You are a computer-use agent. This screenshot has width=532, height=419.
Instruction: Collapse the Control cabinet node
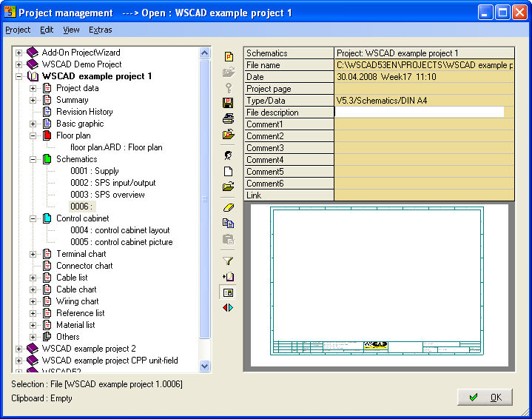click(33, 218)
